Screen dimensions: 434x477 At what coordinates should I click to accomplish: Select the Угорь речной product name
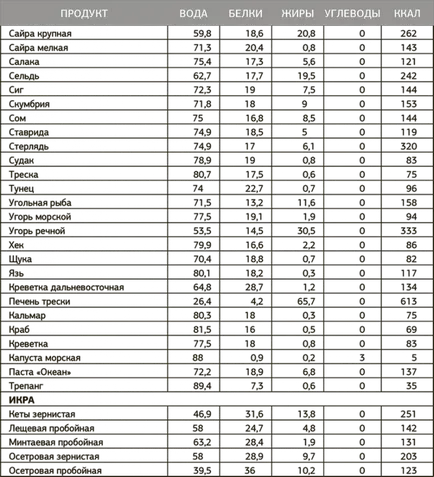pyautogui.click(x=37, y=231)
